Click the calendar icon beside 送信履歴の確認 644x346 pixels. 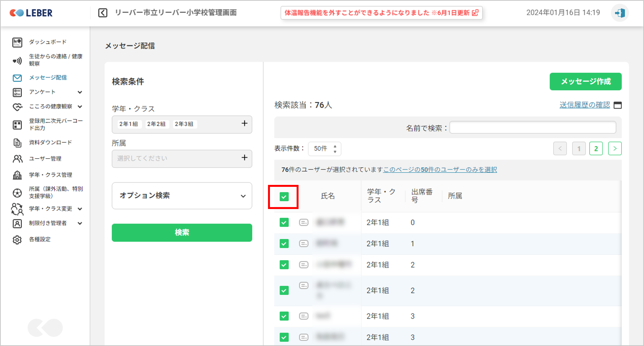coord(617,105)
